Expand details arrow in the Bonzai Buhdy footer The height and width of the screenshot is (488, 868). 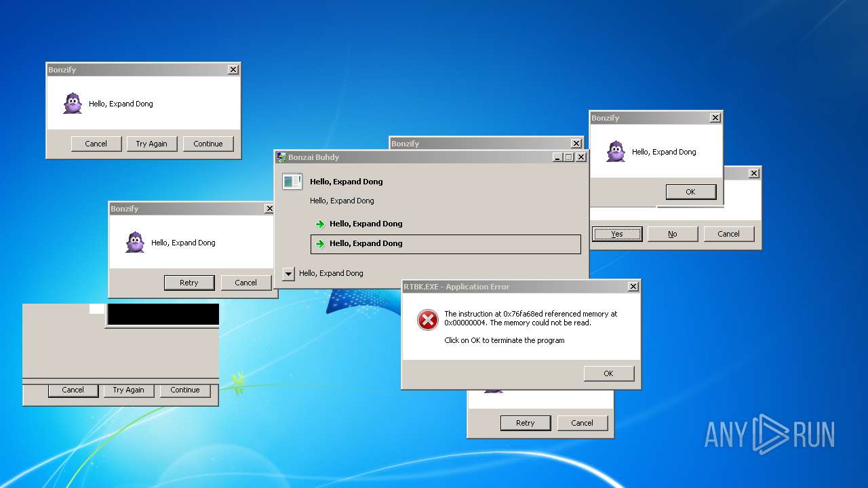pyautogui.click(x=288, y=274)
